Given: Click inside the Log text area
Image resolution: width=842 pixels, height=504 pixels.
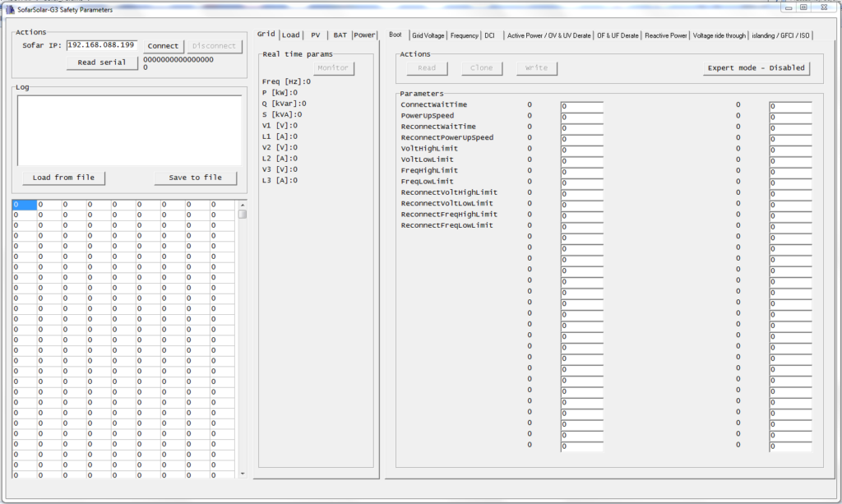Looking at the screenshot, I should [129, 129].
